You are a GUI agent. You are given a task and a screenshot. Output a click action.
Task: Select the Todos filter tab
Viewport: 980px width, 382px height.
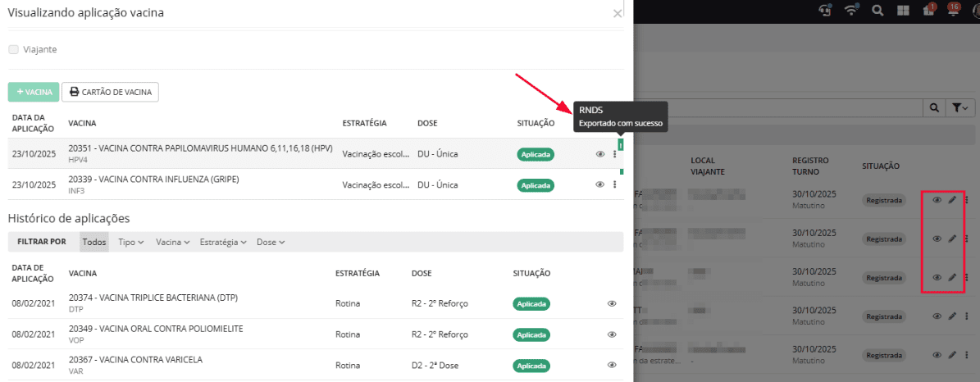tap(94, 242)
